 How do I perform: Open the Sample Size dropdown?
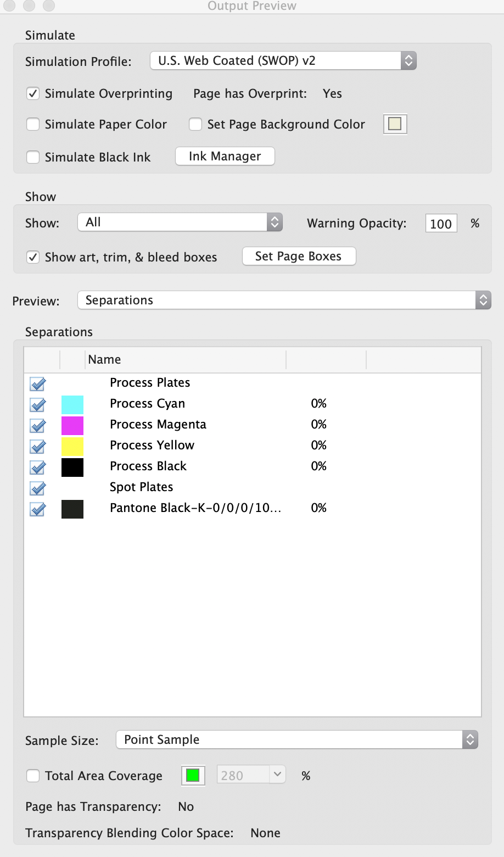pyautogui.click(x=296, y=739)
